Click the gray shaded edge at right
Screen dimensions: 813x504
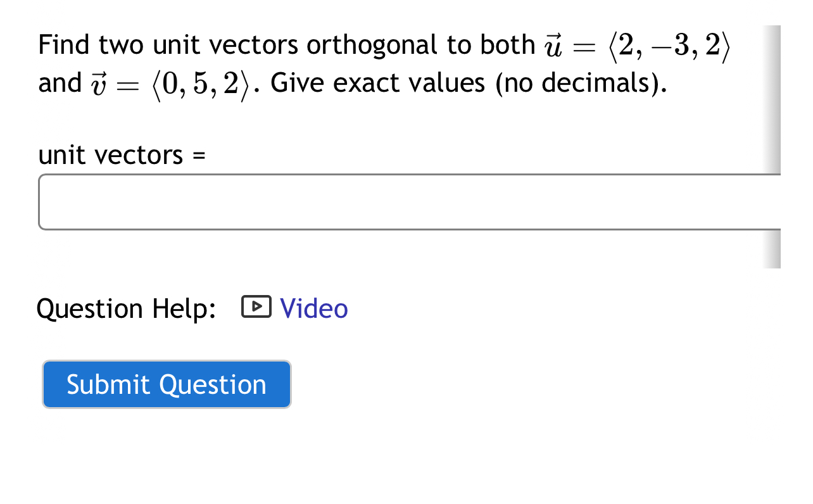[772, 147]
